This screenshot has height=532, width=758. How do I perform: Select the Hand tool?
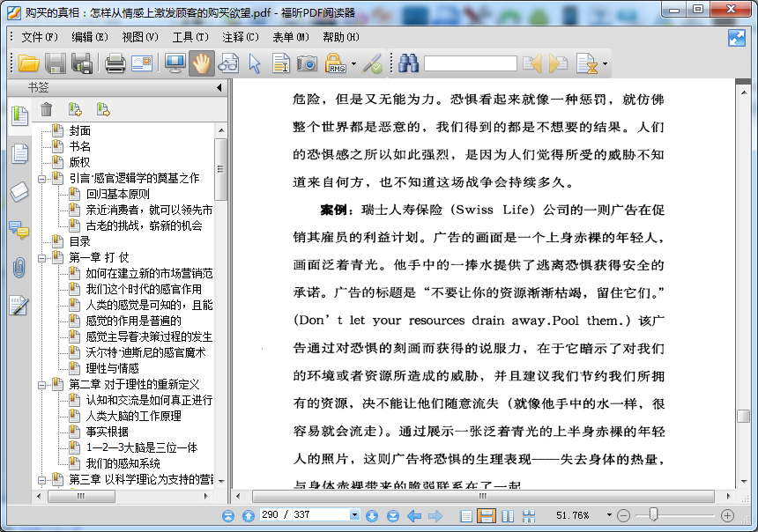pos(202,63)
